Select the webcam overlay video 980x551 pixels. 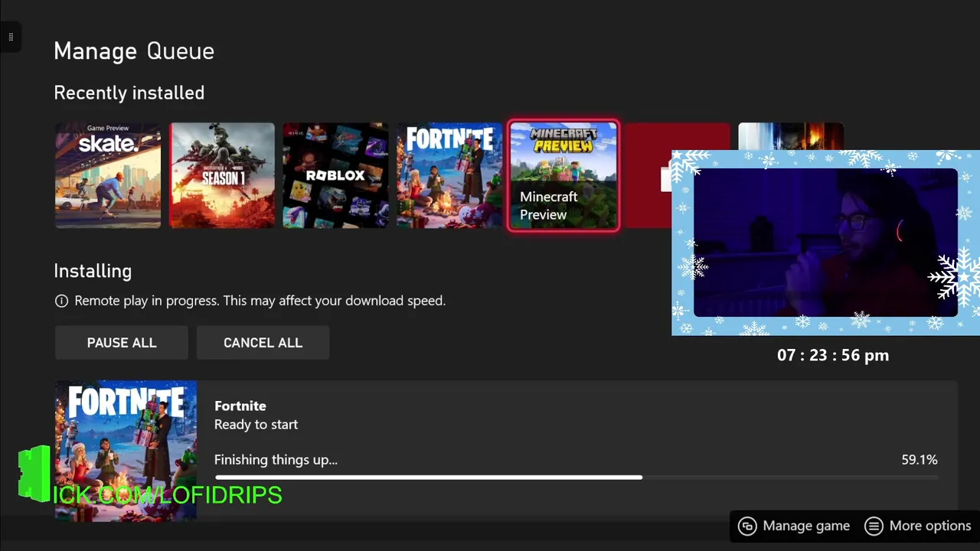pyautogui.click(x=825, y=243)
